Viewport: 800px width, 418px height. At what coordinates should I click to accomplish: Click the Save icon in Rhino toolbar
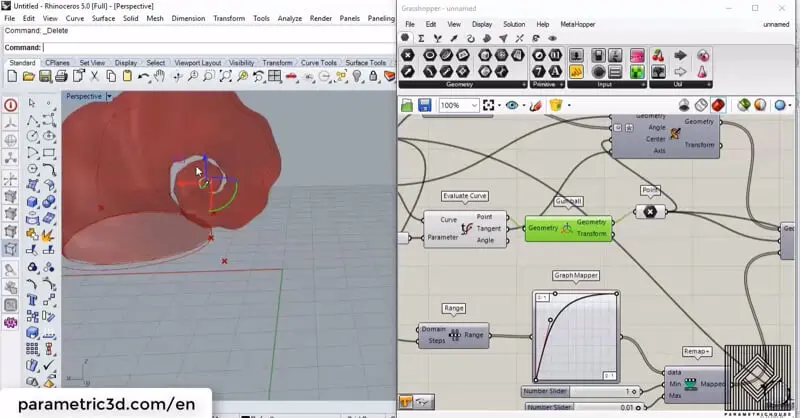(x=44, y=76)
